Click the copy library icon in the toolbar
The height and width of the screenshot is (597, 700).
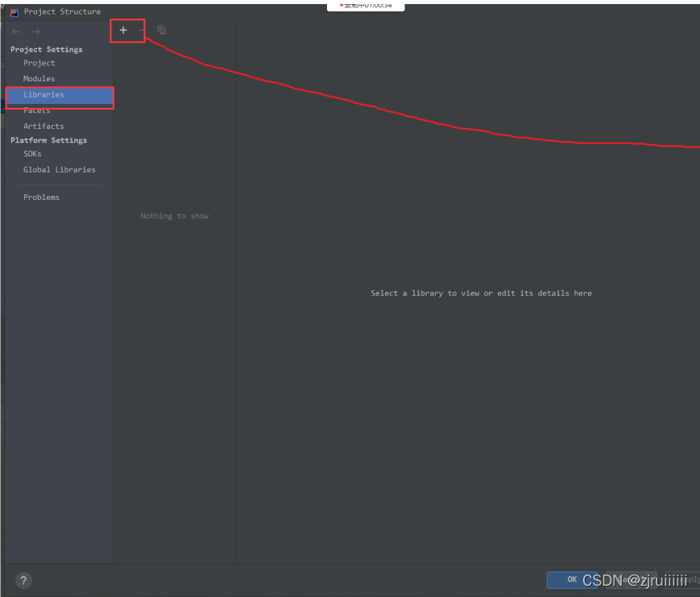pos(162,30)
